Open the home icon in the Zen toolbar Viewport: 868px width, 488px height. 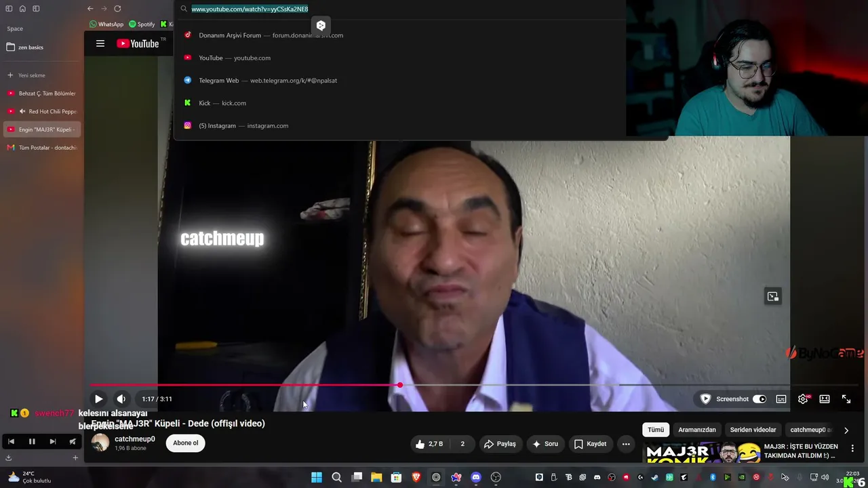point(22,9)
